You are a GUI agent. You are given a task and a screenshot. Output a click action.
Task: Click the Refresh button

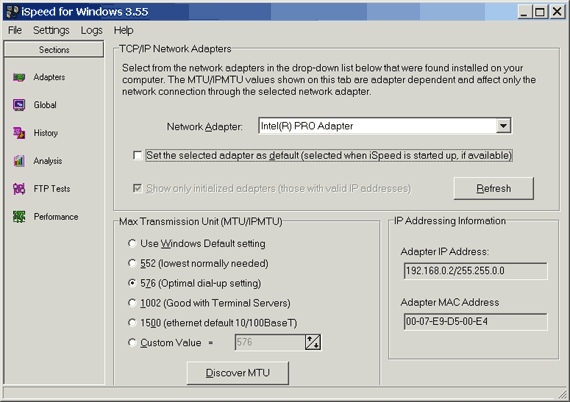494,188
